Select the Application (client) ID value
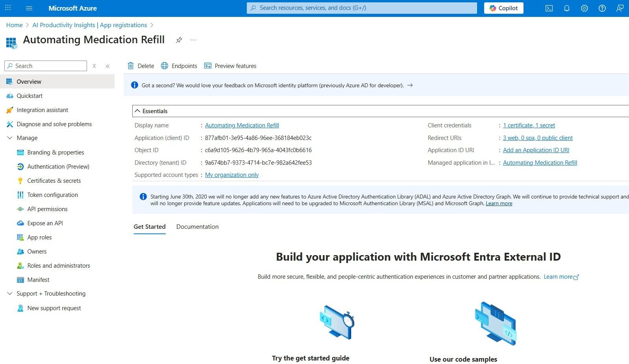 (x=258, y=138)
